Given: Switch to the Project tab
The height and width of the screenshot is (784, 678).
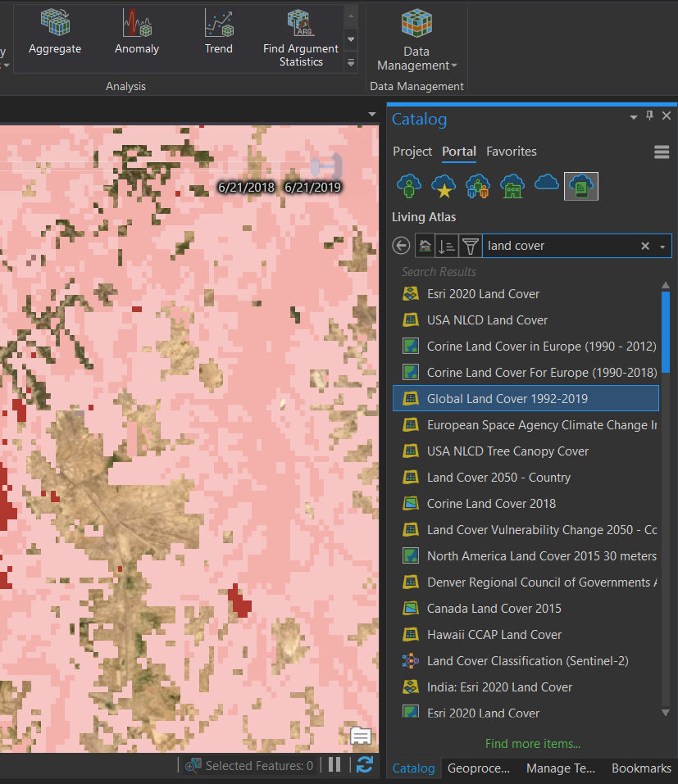Looking at the screenshot, I should point(412,152).
